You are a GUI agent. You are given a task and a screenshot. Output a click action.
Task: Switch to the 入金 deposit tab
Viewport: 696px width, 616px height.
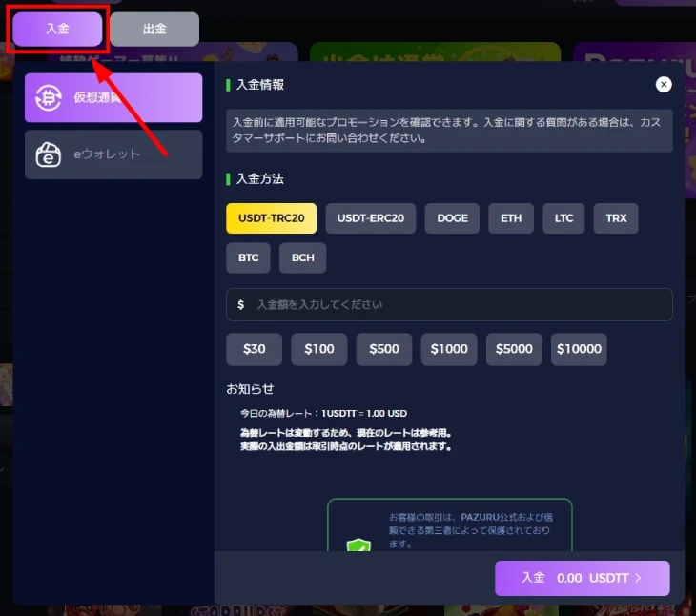point(57,29)
